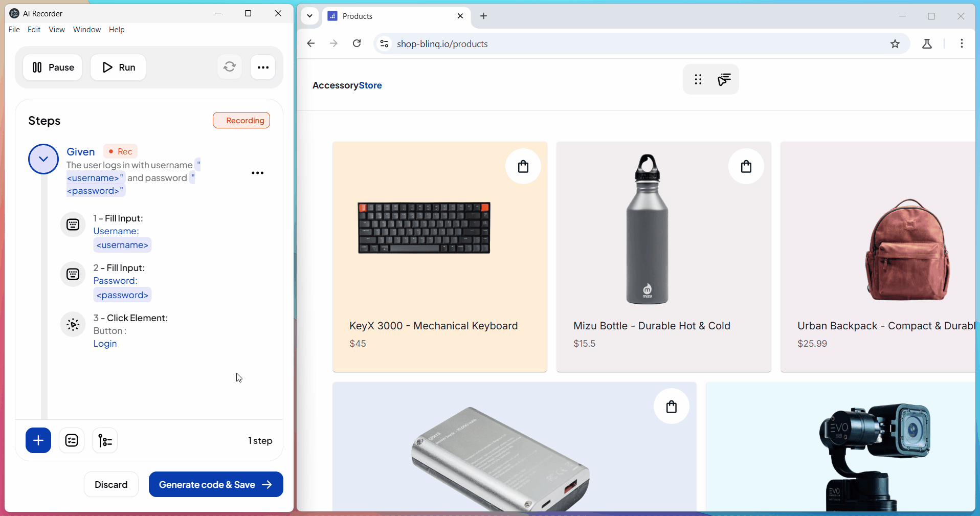Open the three-dot menu beside Run
The height and width of the screenshot is (516, 980).
point(263,67)
